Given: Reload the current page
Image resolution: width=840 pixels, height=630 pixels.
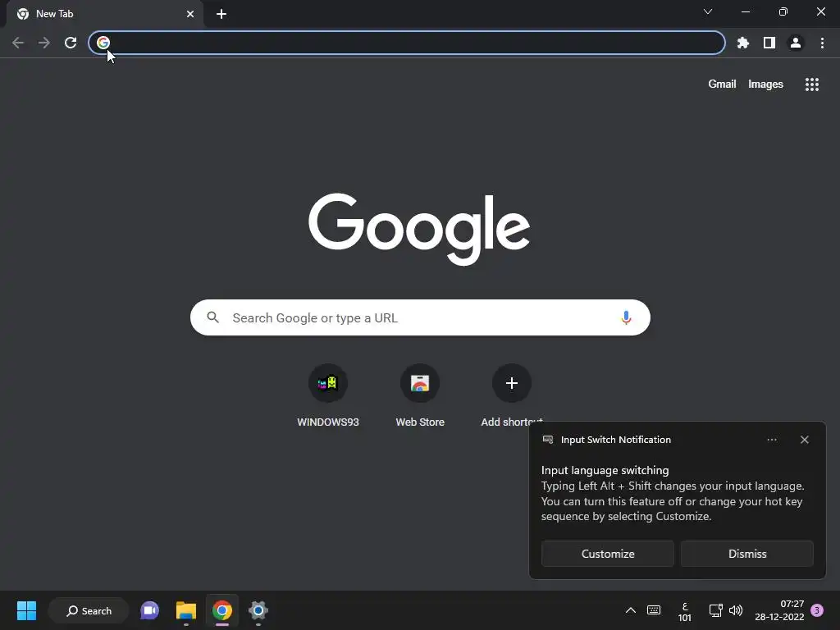Looking at the screenshot, I should 71,43.
